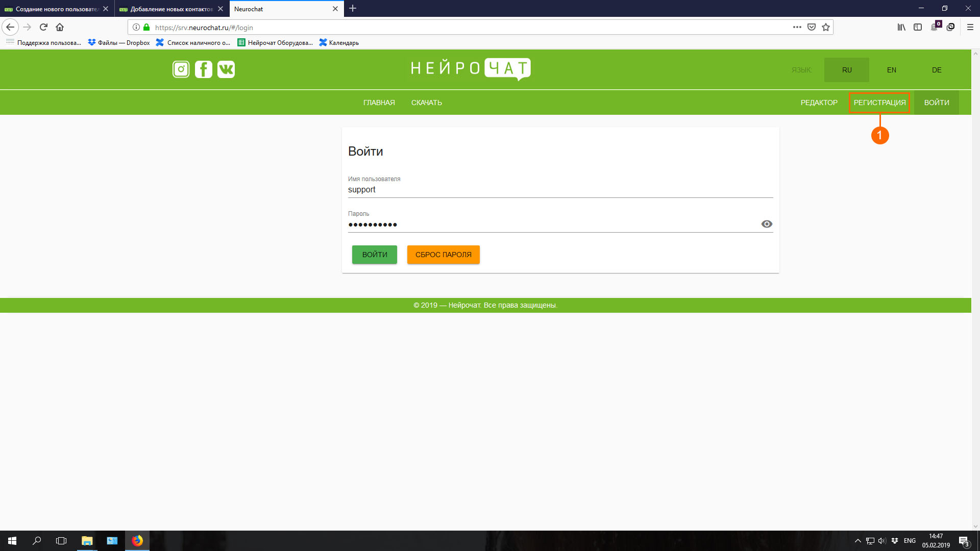Switch language to EN

point(892,70)
